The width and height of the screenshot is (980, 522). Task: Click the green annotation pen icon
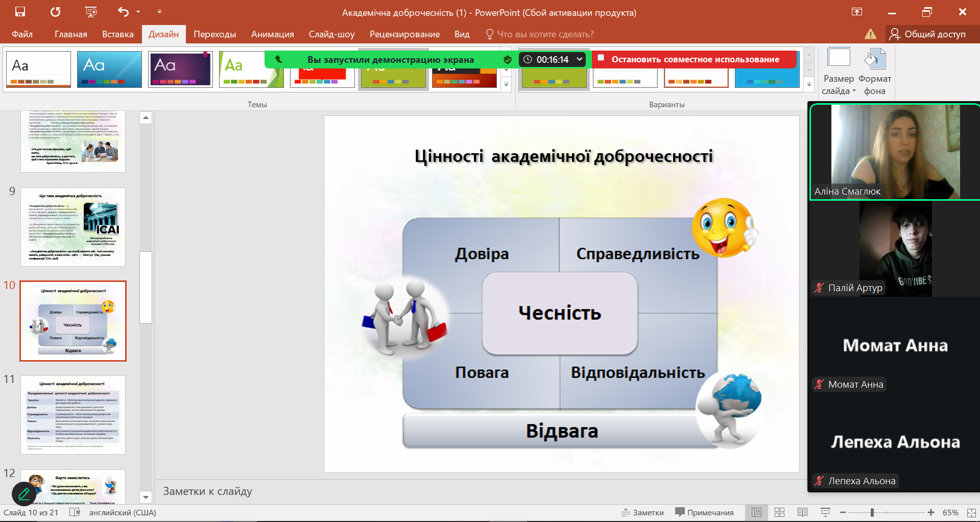(x=24, y=493)
